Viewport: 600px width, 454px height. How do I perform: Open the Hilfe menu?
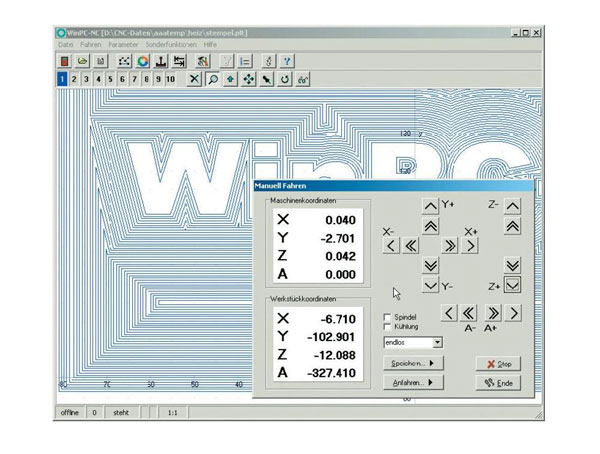click(210, 45)
